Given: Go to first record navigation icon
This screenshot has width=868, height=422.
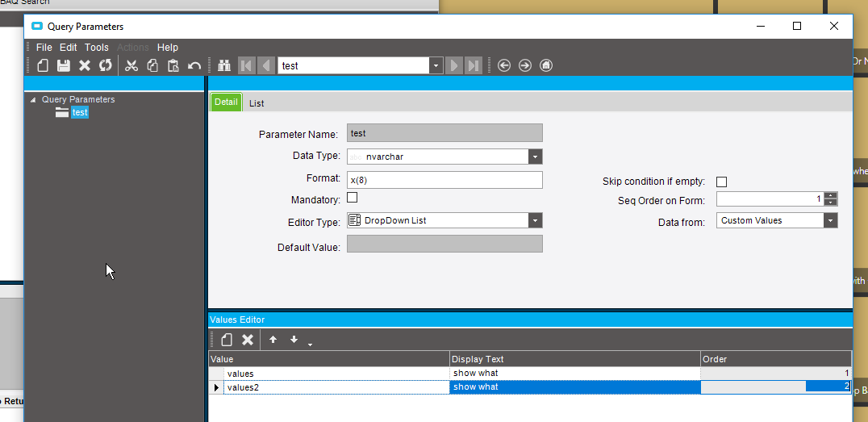Looking at the screenshot, I should (246, 65).
